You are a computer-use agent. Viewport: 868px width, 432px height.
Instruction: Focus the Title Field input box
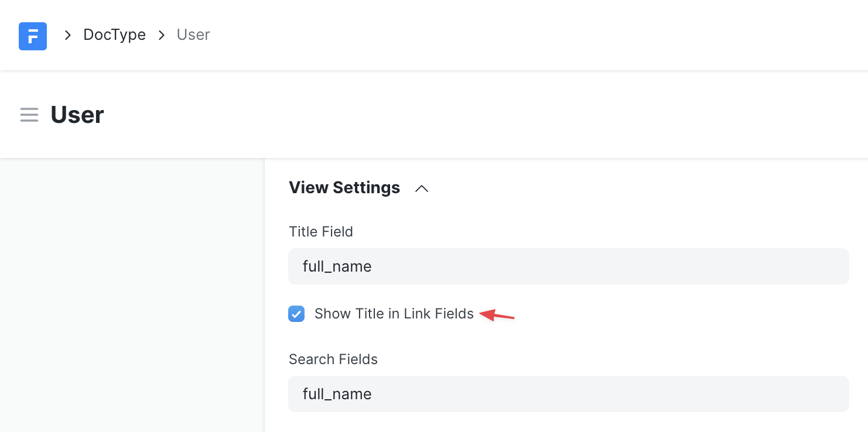coord(568,266)
